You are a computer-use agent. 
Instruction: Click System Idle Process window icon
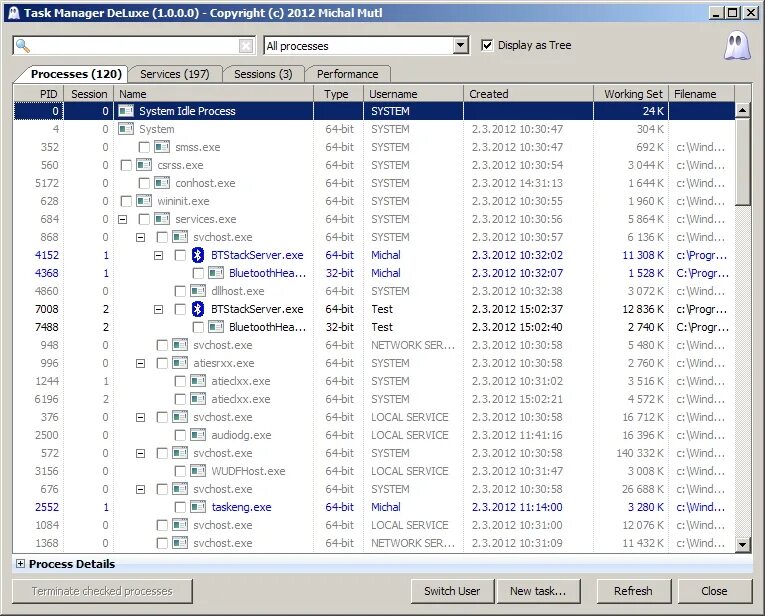(x=126, y=111)
